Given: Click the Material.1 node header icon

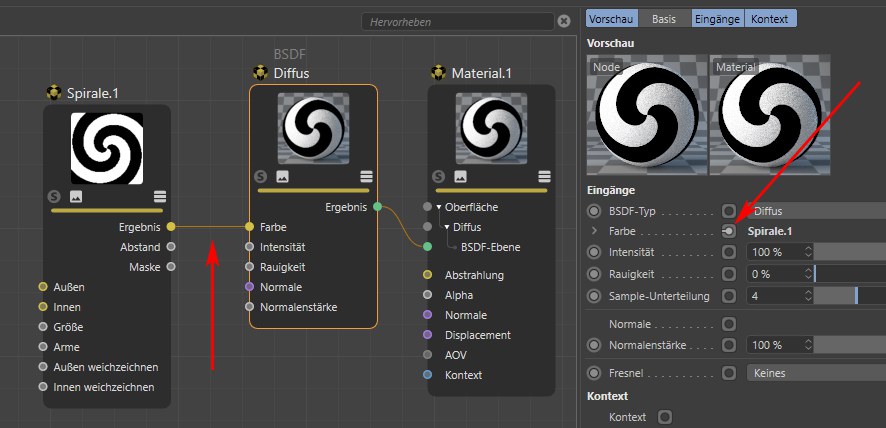Looking at the screenshot, I should click(x=438, y=73).
